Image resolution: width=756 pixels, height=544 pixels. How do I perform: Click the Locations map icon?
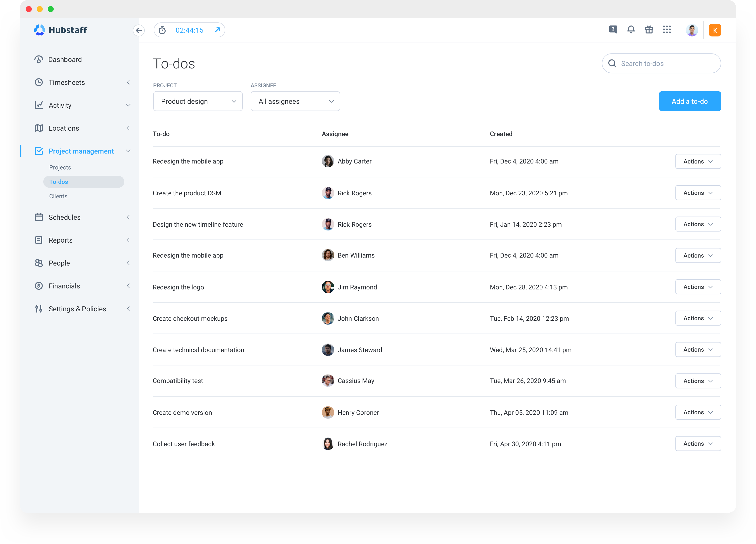tap(39, 128)
